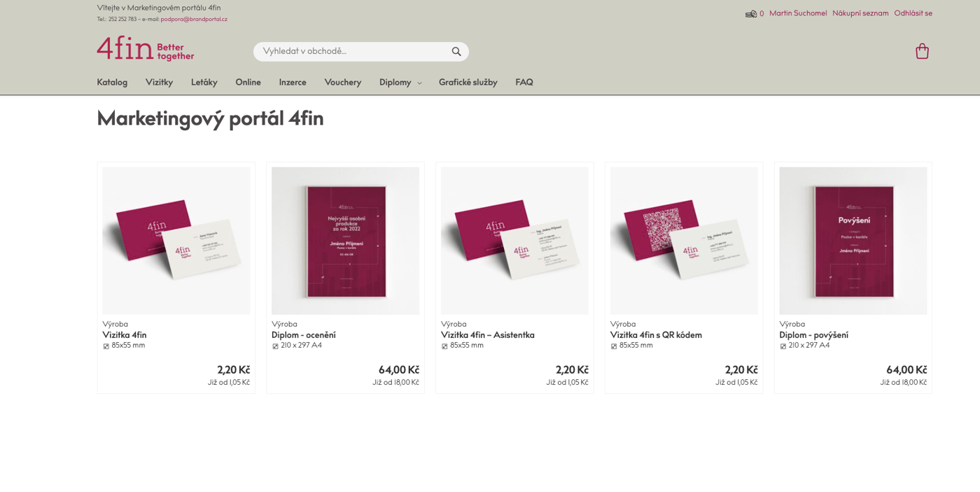Click the Odhlásit se link
The height and width of the screenshot is (492, 980).
click(913, 13)
